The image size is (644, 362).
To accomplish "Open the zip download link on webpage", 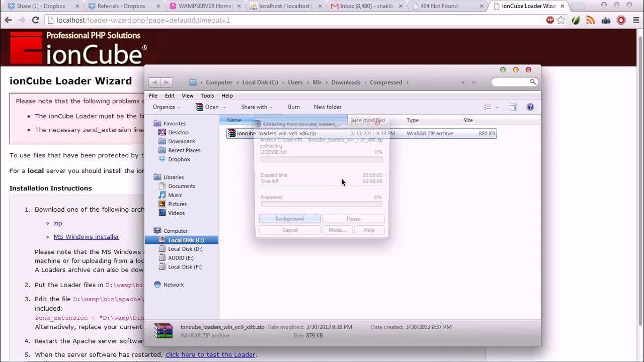I will pos(58,223).
